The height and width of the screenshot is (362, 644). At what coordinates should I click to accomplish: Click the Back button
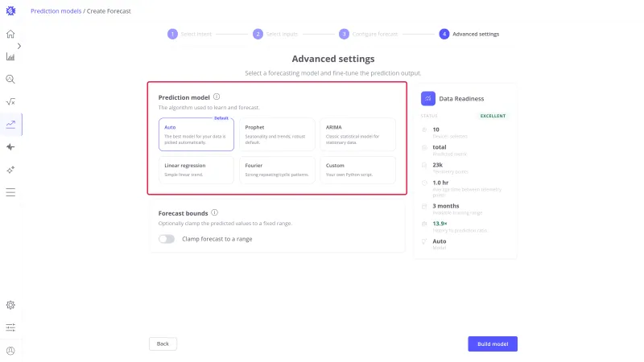click(163, 344)
